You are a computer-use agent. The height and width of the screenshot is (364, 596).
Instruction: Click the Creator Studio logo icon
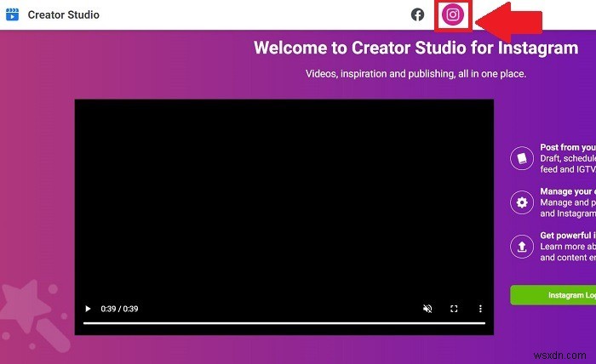coord(12,14)
